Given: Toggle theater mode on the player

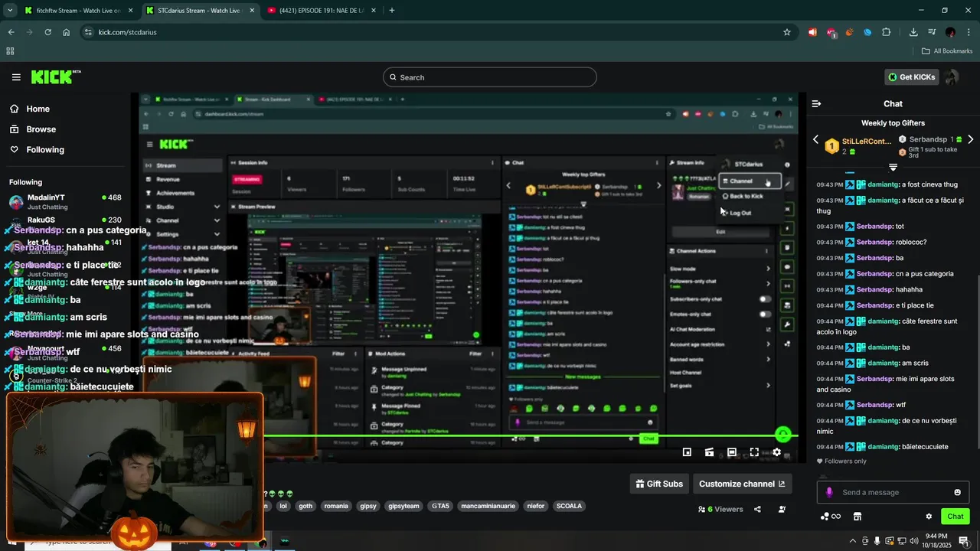Looking at the screenshot, I should [x=732, y=452].
